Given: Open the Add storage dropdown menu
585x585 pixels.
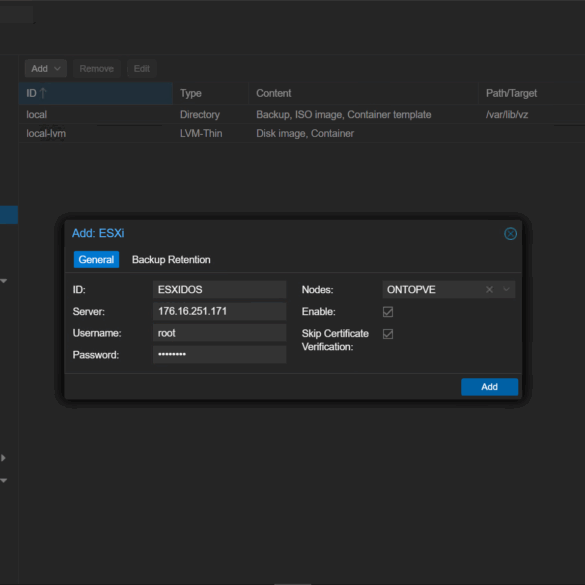Looking at the screenshot, I should tap(46, 69).
